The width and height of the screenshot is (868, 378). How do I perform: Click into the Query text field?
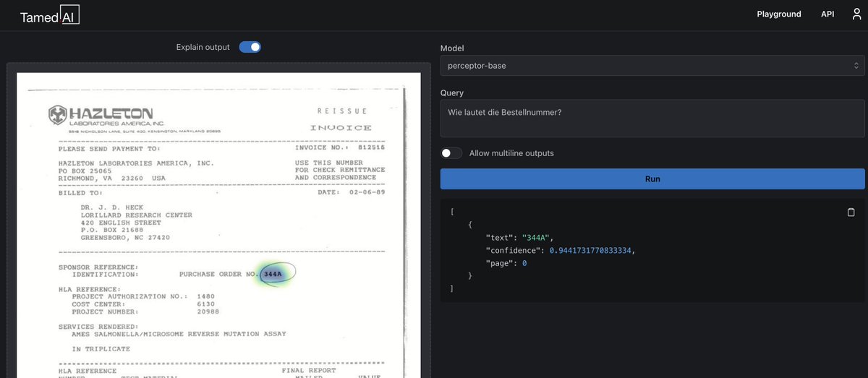652,119
